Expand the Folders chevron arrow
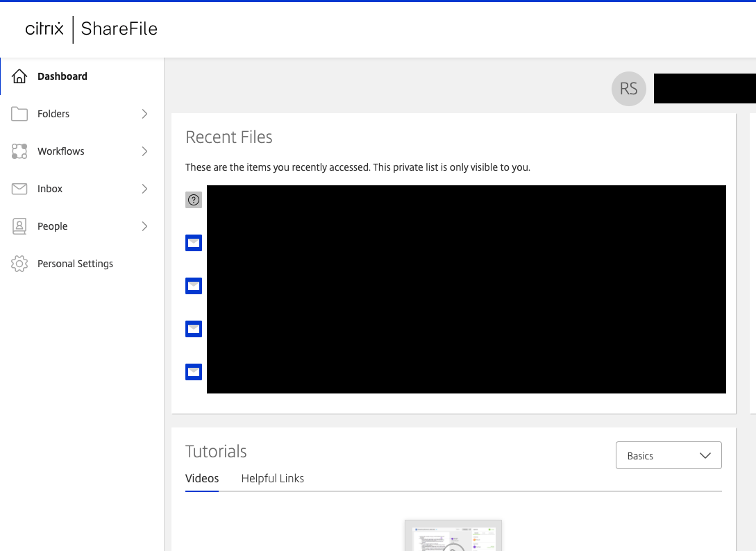Screen dimensions: 756x551 point(144,114)
